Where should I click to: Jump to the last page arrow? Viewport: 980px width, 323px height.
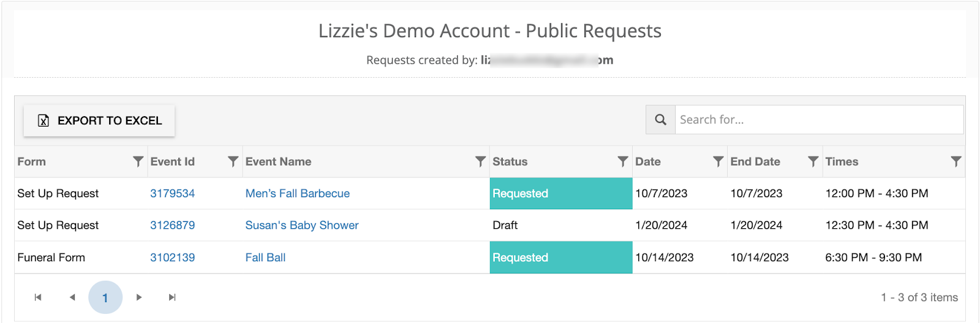pyautogui.click(x=172, y=297)
